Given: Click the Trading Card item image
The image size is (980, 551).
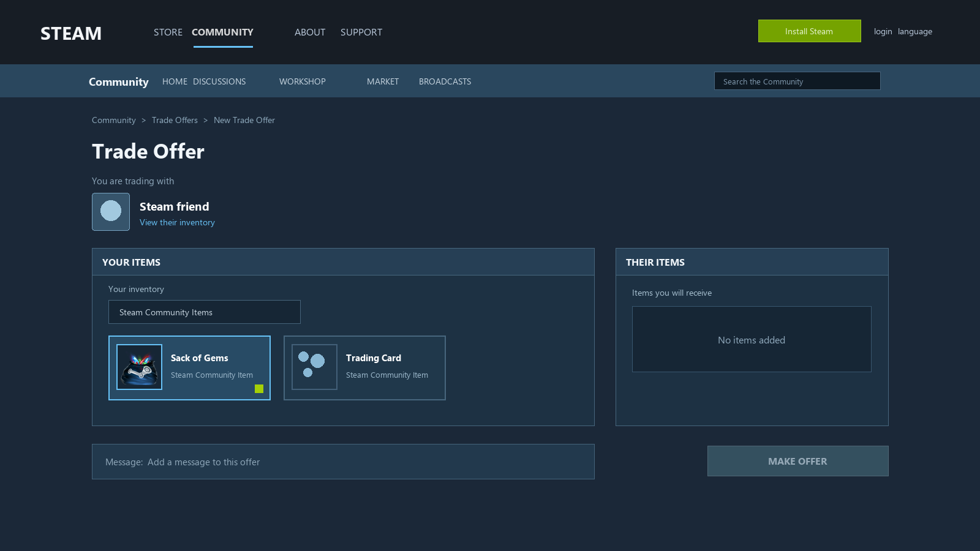Looking at the screenshot, I should 314,367.
